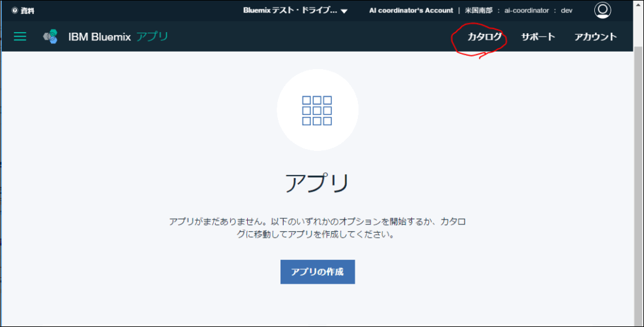Expand the Bluemix テスト・ドライブ dropdown
The width and height of the screenshot is (644, 327).
[x=296, y=11]
